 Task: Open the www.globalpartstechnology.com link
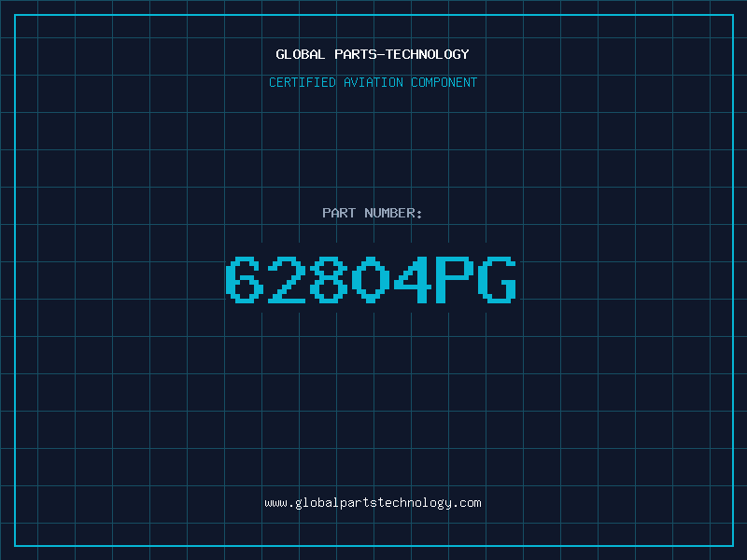point(373,503)
